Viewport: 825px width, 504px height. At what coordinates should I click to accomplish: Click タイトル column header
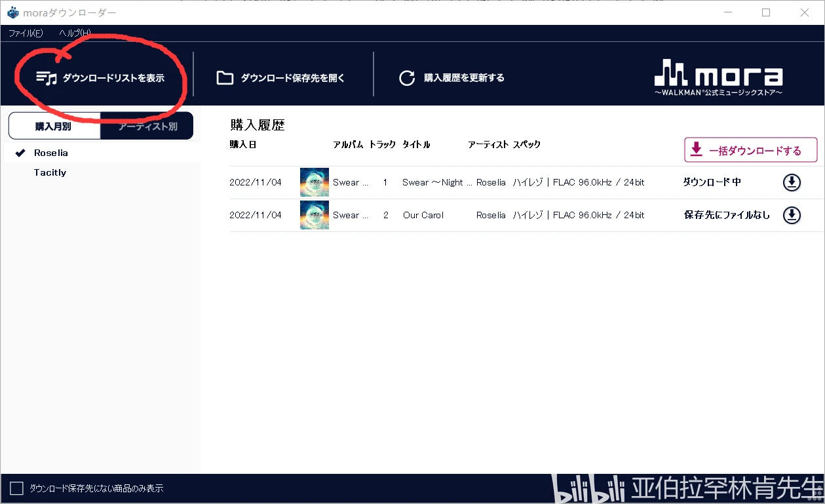click(x=416, y=144)
